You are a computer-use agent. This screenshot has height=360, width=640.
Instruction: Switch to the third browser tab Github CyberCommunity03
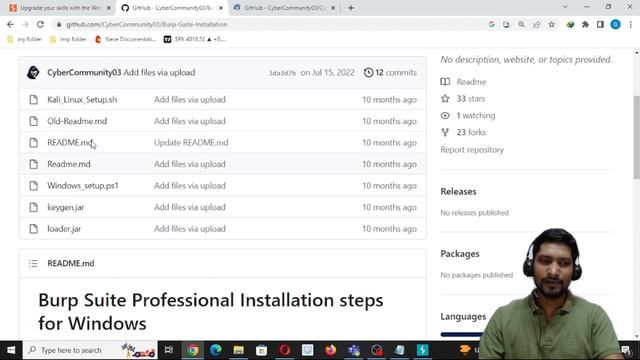click(x=284, y=8)
